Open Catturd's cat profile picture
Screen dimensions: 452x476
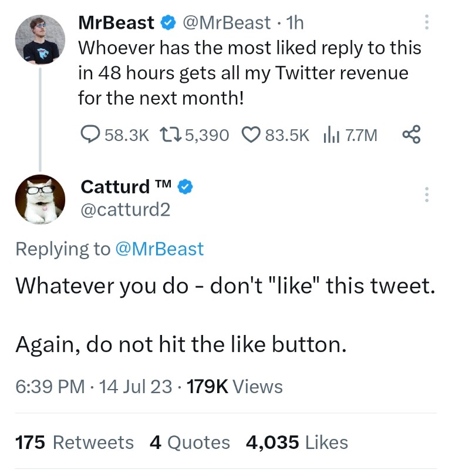[x=39, y=200]
